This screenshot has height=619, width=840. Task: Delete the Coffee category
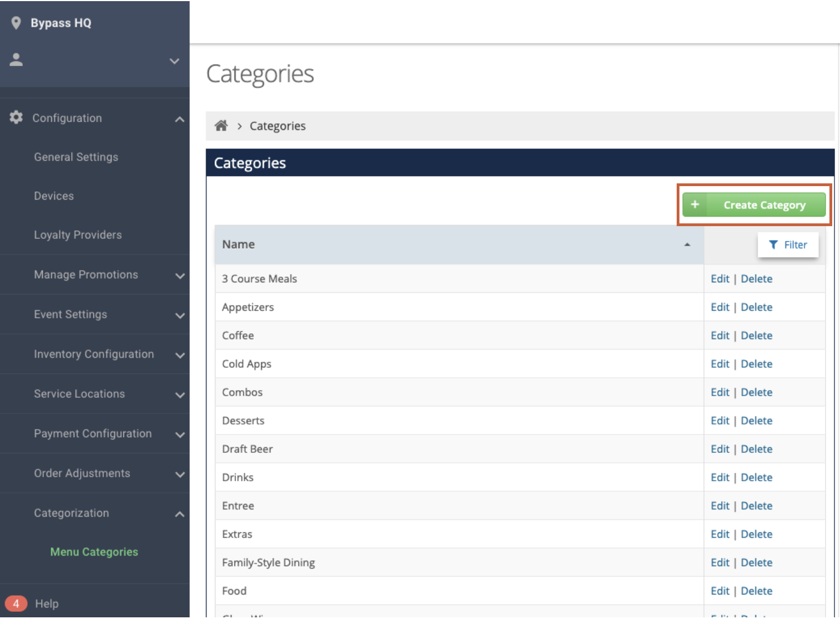click(757, 335)
